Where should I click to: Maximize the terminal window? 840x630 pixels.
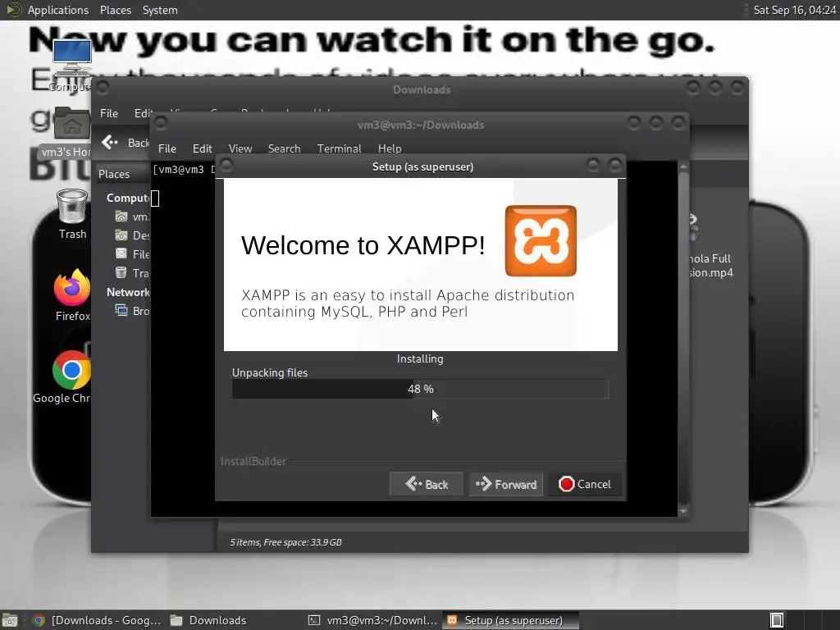point(655,124)
